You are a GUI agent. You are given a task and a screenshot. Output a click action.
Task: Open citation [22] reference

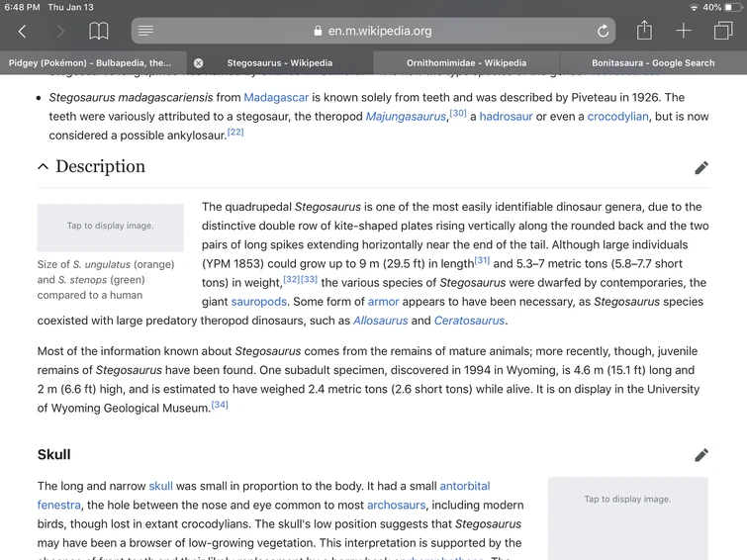click(235, 132)
